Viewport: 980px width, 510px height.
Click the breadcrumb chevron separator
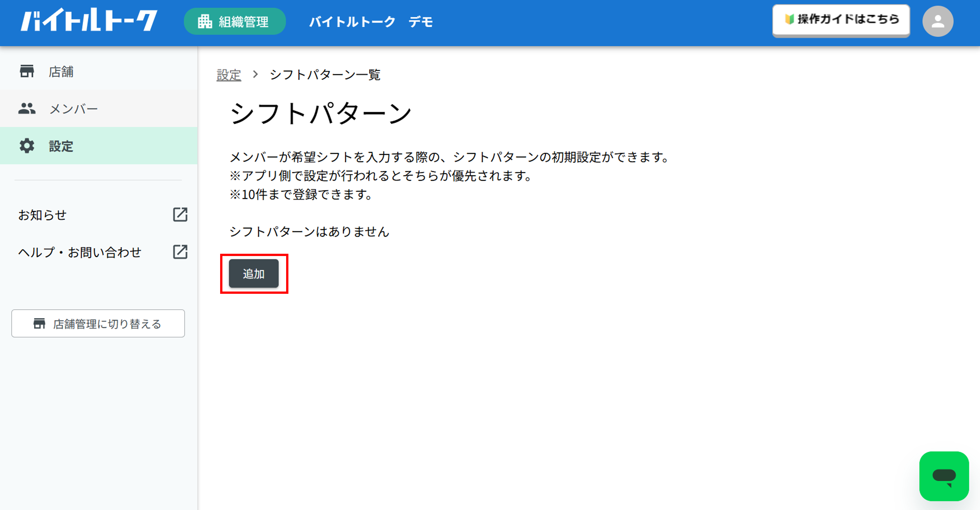(x=255, y=74)
